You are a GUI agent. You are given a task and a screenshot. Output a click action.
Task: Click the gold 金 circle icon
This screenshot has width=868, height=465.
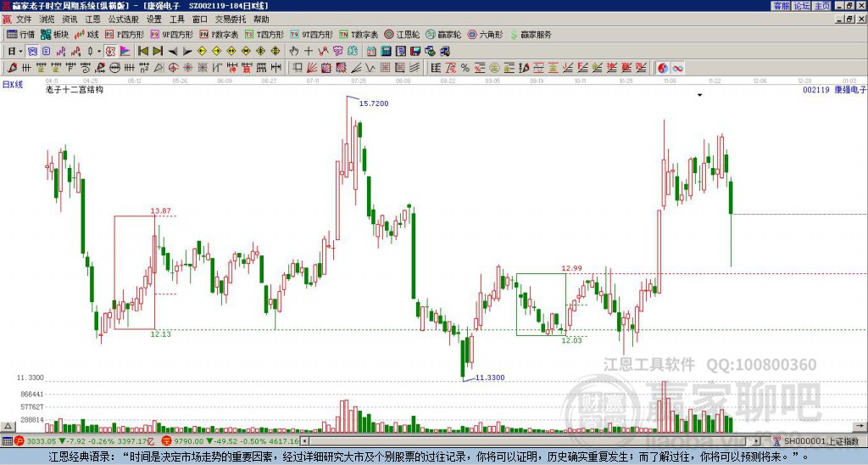click(494, 68)
